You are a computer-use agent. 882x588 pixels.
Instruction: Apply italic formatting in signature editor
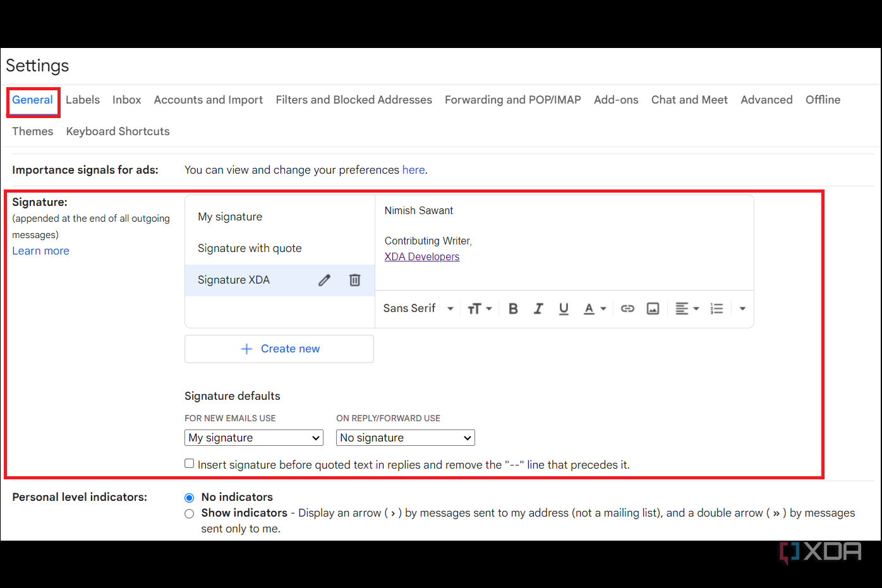[538, 308]
